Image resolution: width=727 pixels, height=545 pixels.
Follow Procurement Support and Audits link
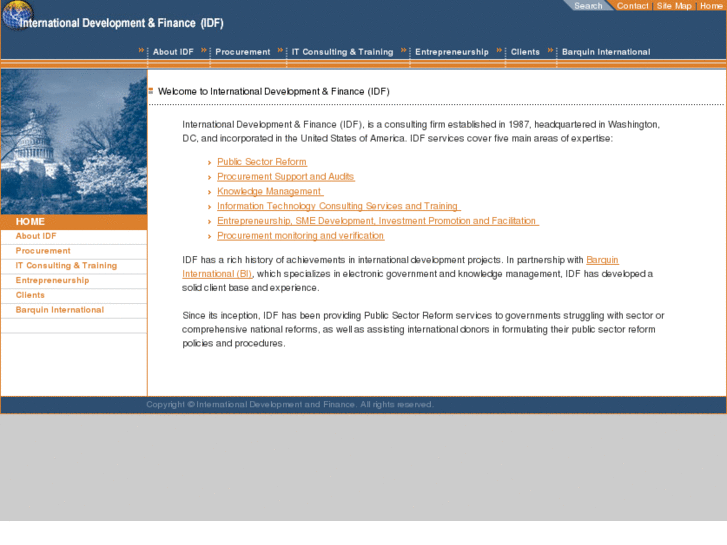coord(286,177)
